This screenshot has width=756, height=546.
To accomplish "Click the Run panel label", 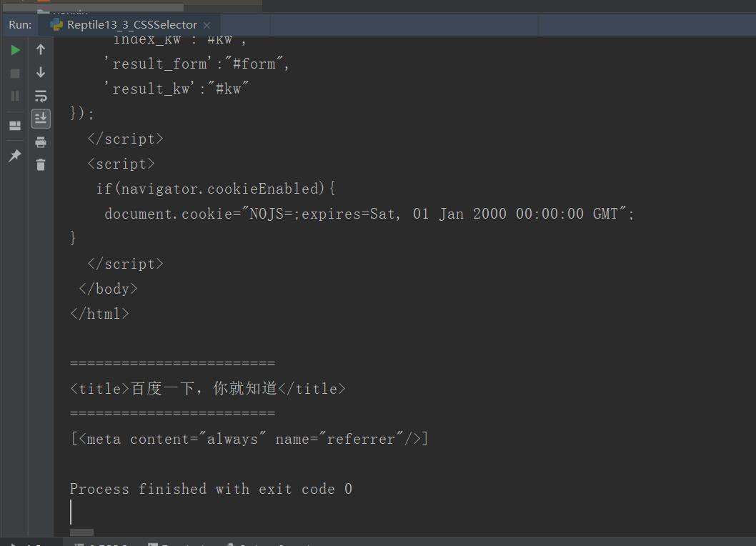I will pyautogui.click(x=20, y=24).
